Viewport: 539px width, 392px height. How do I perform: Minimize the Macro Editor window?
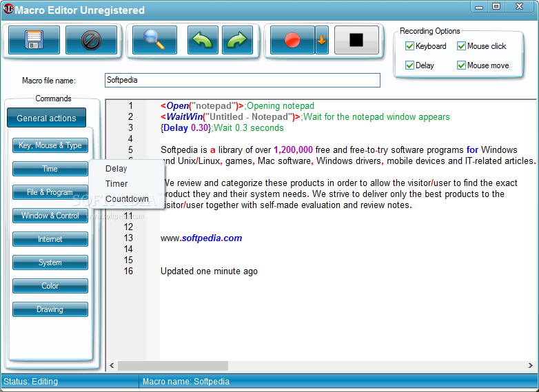(479, 7)
